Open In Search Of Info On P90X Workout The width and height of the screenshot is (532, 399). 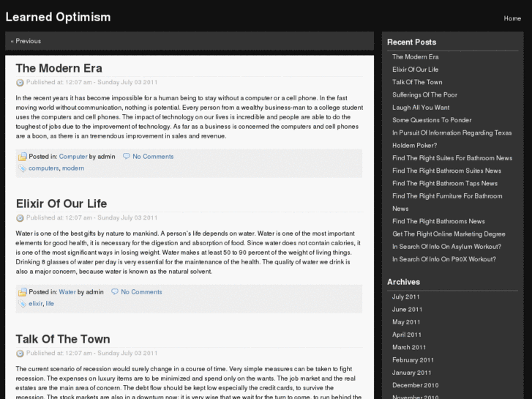tap(444, 259)
